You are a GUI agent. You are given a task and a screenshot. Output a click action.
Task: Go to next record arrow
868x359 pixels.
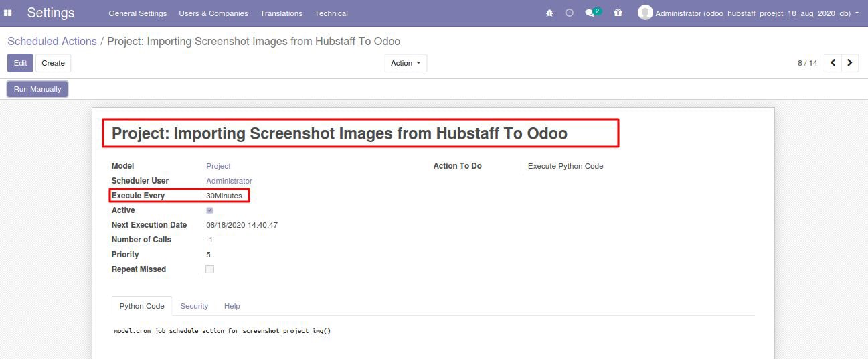(x=850, y=63)
